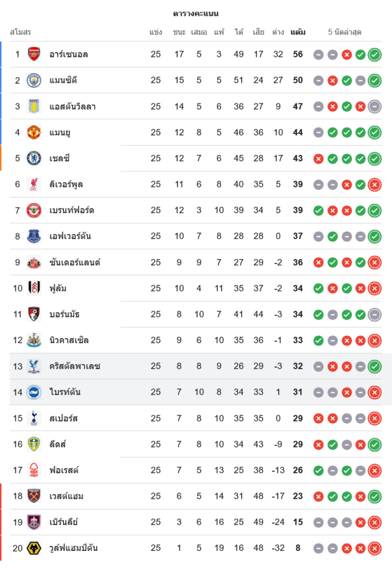Click the Everton club crest
Viewport: 392px width, 568px height.
click(34, 236)
